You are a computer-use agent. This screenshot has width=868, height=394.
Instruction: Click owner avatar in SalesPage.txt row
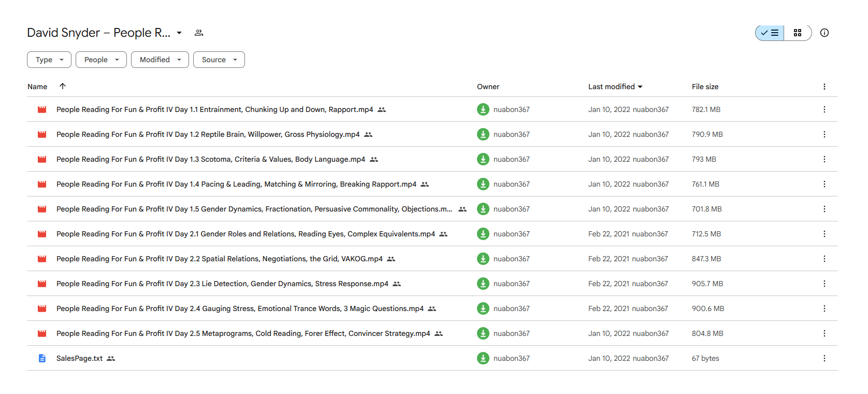point(483,358)
